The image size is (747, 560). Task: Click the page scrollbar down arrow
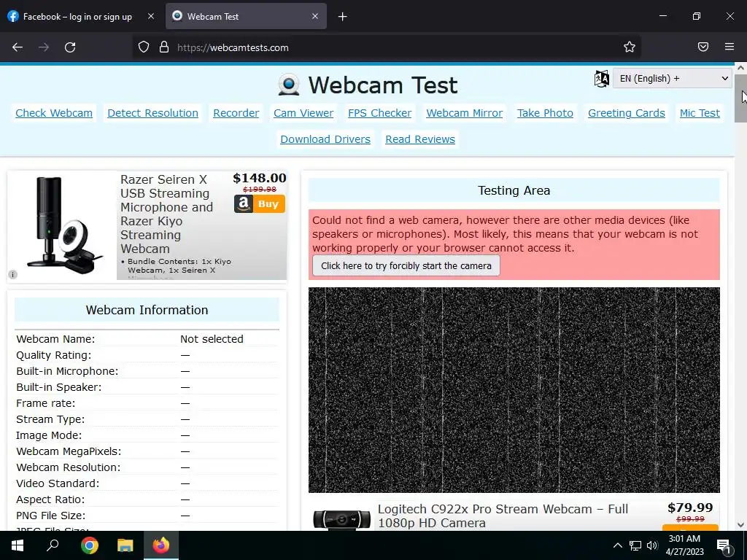click(741, 525)
